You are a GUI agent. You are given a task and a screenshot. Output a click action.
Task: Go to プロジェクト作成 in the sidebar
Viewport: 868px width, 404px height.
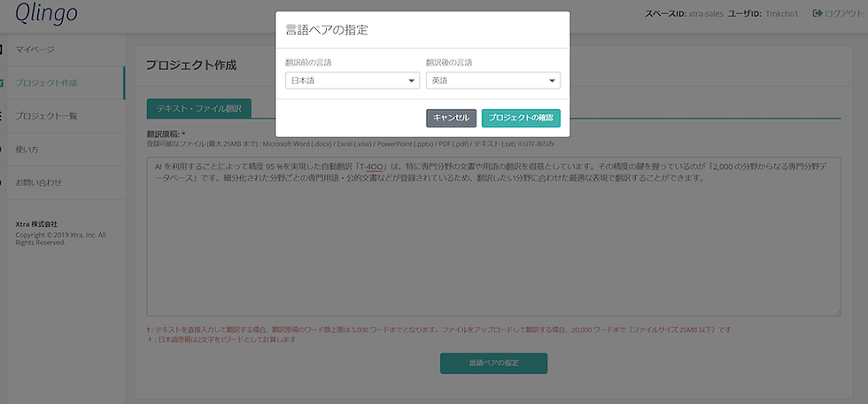pyautogui.click(x=46, y=83)
